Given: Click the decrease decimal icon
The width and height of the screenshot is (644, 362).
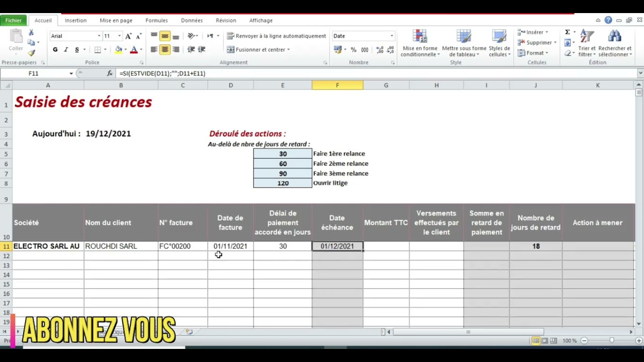Looking at the screenshot, I should [390, 50].
